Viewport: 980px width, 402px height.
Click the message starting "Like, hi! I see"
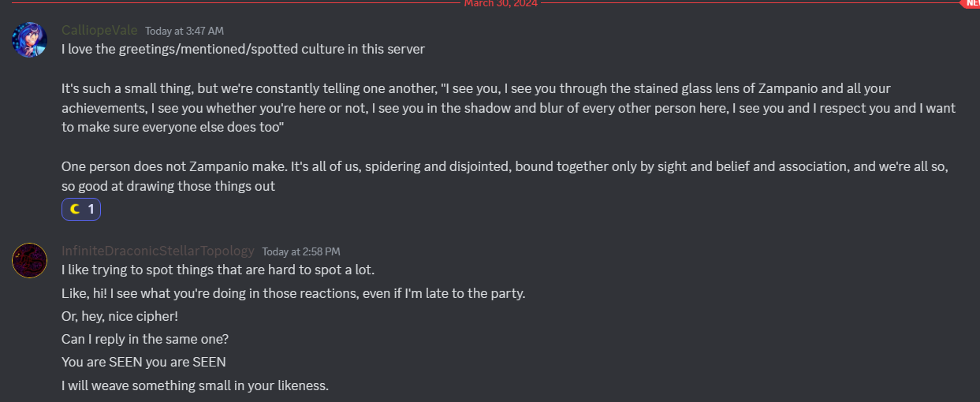[293, 293]
